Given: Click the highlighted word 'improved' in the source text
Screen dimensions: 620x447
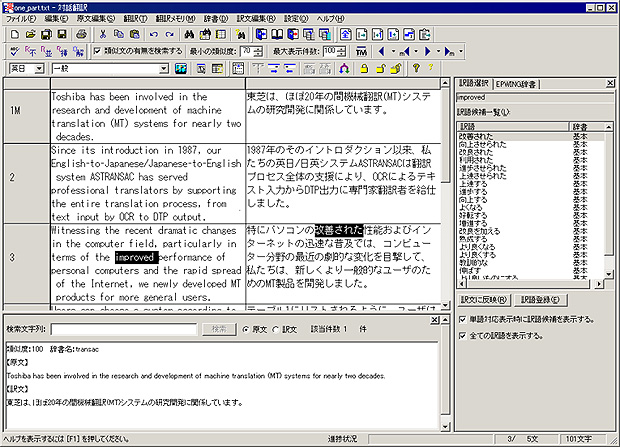Looking at the screenshot, I should coord(136,257).
